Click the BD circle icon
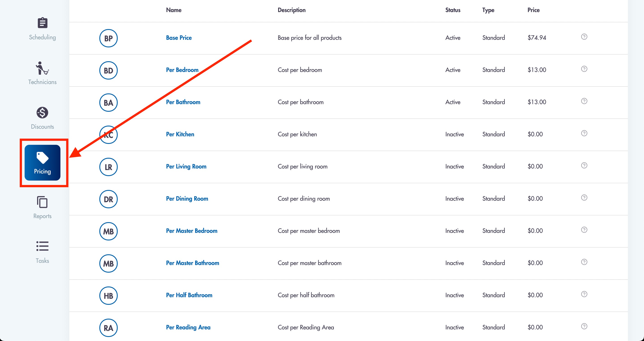The height and width of the screenshot is (341, 644). (x=108, y=70)
